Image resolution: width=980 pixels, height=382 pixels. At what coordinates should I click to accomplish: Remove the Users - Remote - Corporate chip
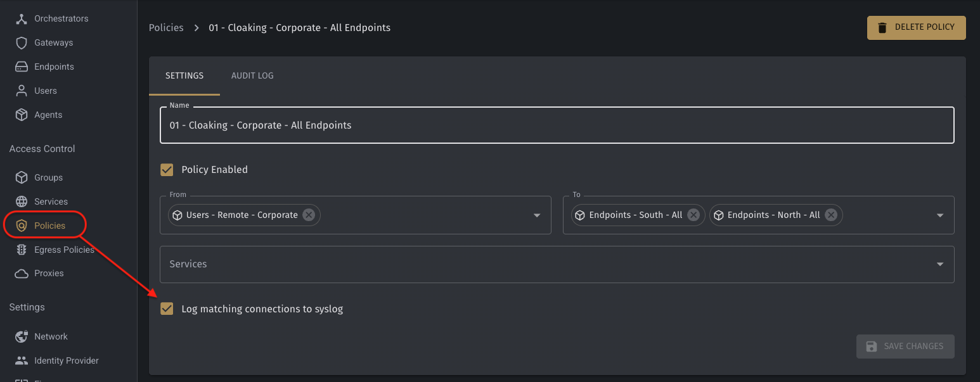click(x=309, y=215)
